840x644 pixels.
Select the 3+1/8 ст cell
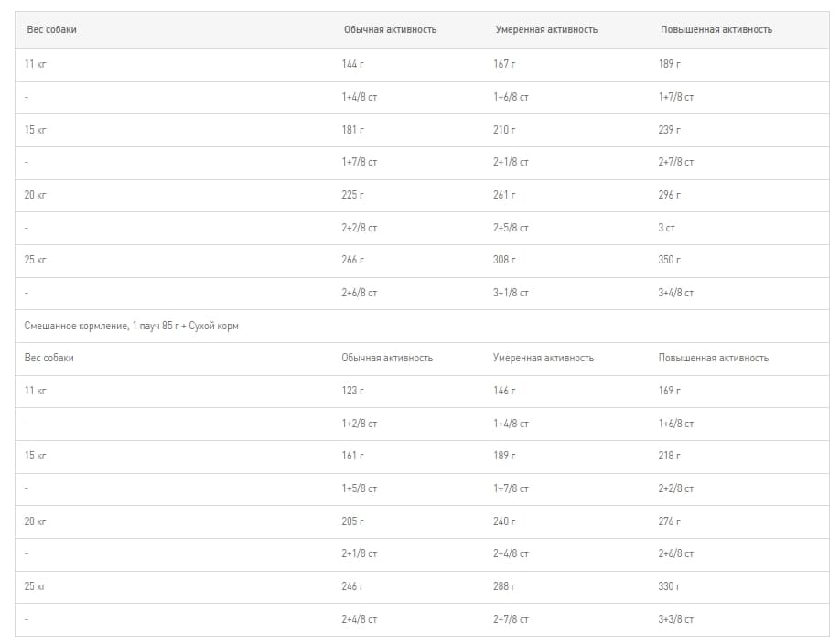point(511,293)
